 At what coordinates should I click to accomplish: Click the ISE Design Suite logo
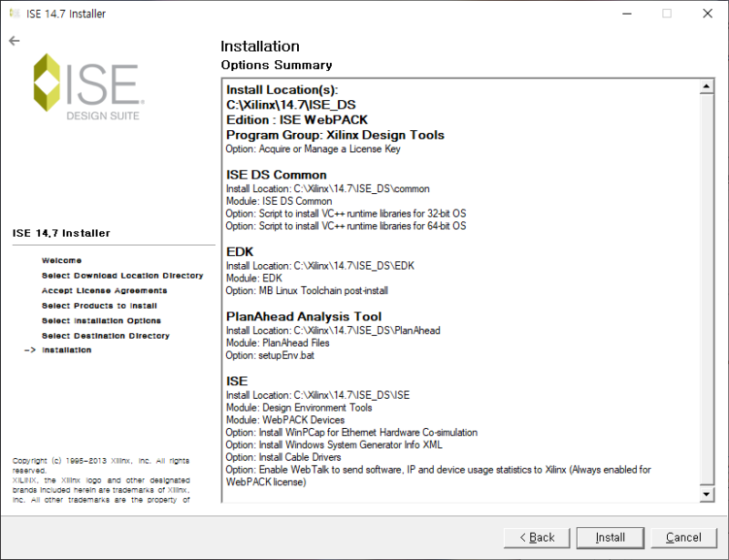89,87
